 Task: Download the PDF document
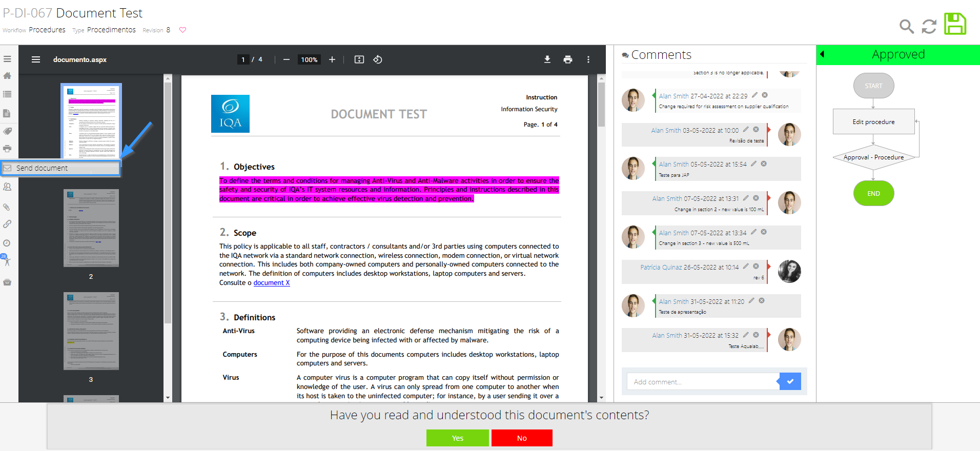click(547, 59)
